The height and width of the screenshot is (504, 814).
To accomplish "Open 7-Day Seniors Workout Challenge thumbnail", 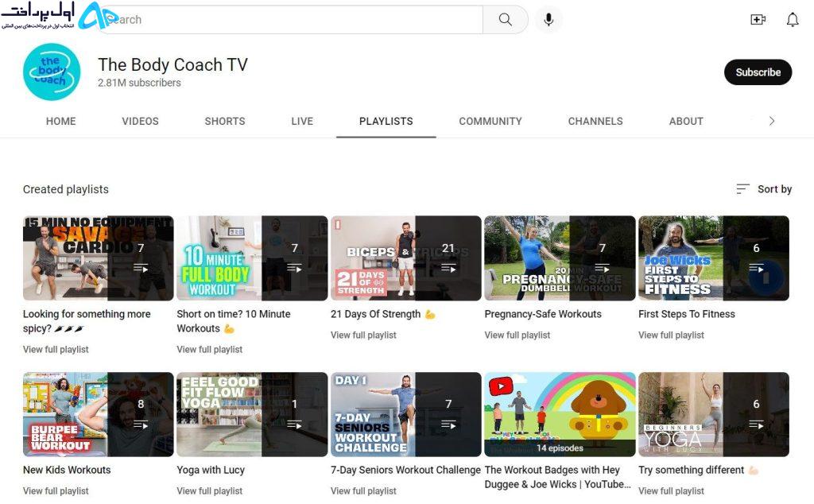I will click(x=406, y=414).
